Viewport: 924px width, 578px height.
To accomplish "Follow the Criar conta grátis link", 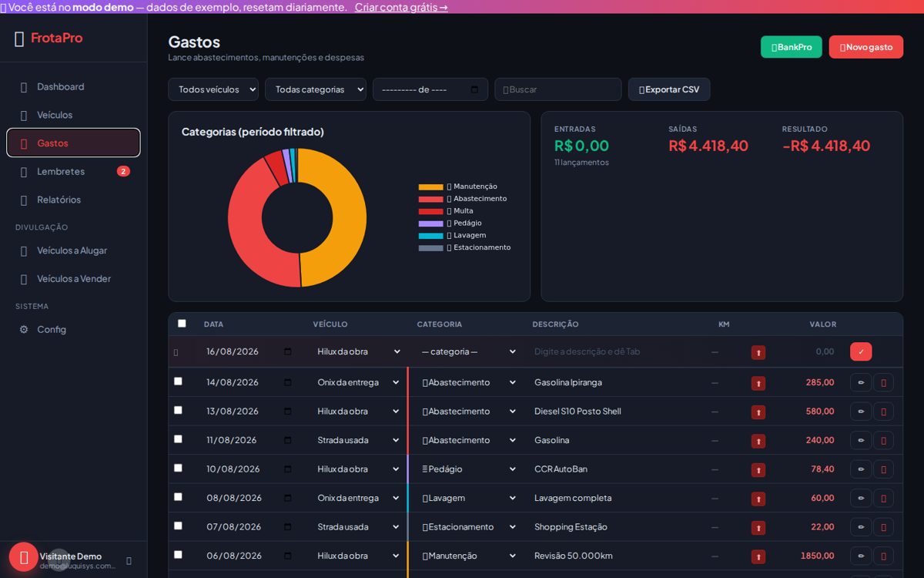I will click(x=401, y=7).
